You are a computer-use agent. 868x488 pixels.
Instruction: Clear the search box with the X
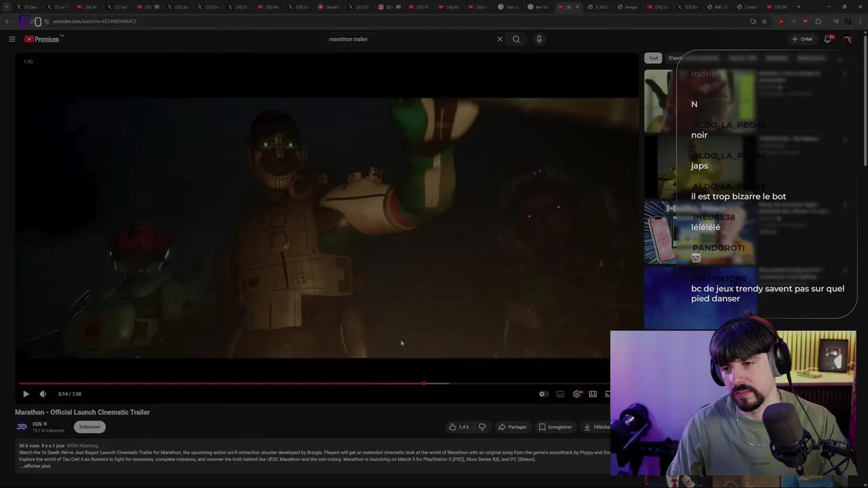pos(500,39)
